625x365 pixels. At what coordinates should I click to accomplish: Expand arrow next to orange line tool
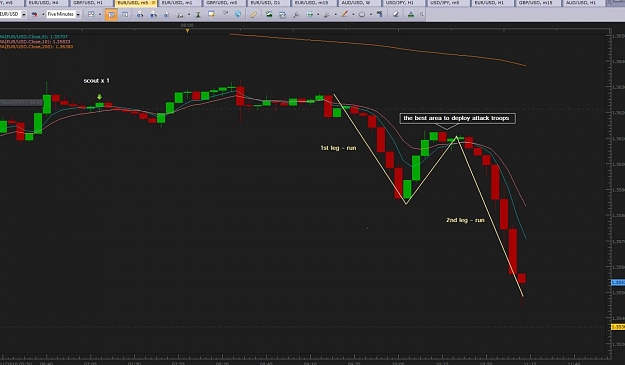tap(353, 14)
